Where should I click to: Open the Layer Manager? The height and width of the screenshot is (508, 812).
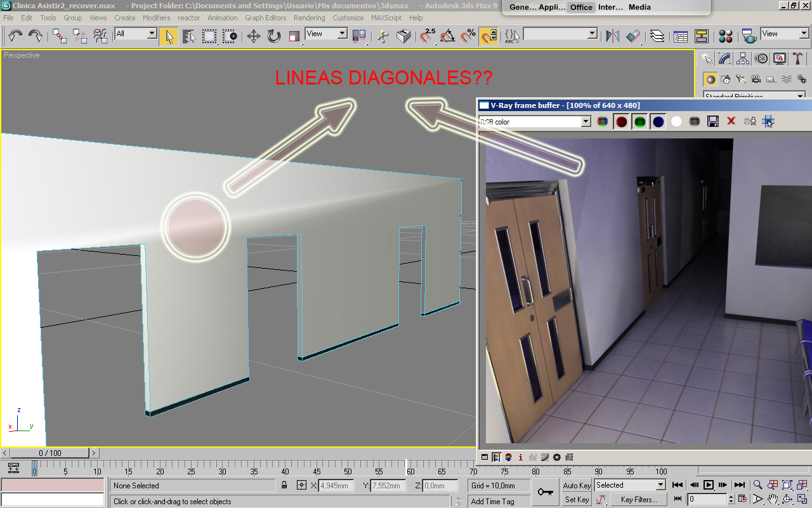(657, 36)
